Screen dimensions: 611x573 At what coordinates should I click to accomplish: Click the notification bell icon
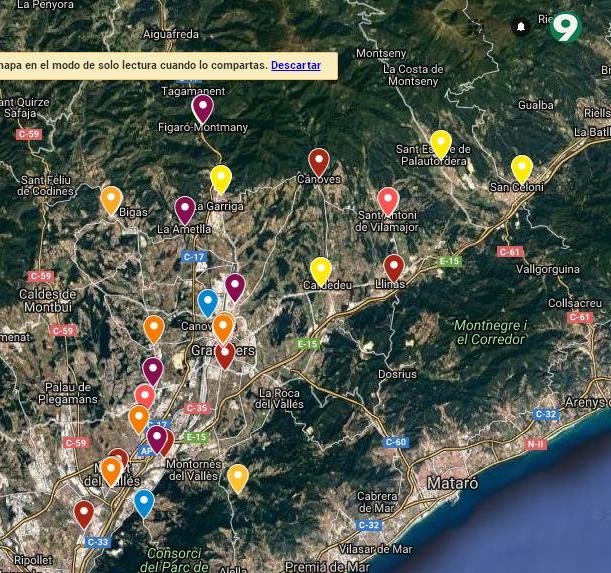(520, 27)
